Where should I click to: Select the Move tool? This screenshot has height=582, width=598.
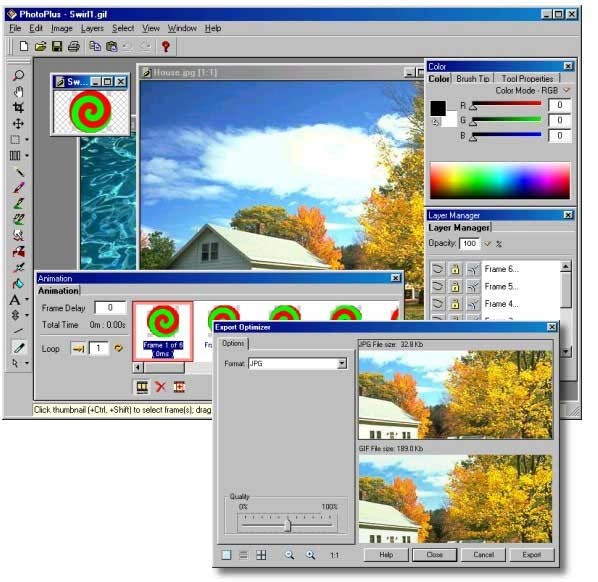point(18,124)
